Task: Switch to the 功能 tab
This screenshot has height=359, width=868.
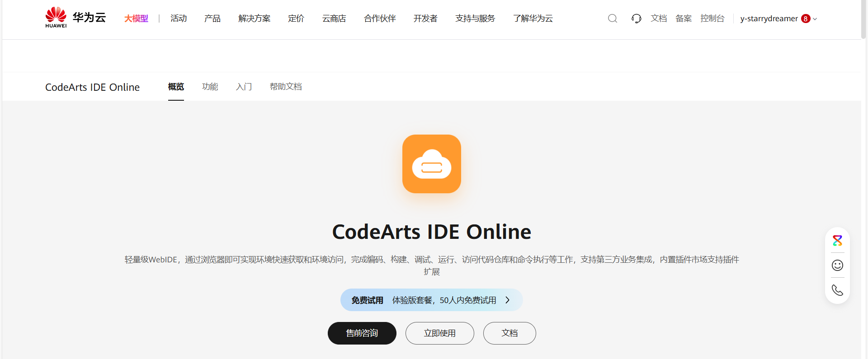Action: tap(210, 87)
